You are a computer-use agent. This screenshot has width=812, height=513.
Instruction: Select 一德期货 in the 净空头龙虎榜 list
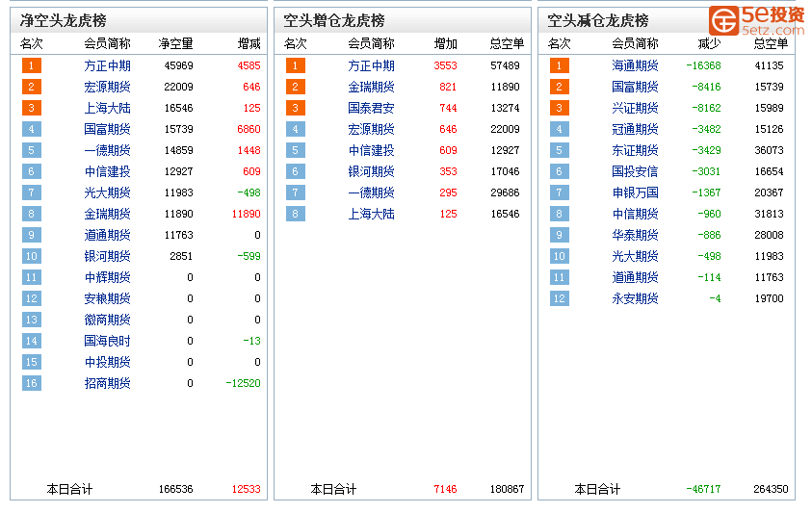point(107,151)
